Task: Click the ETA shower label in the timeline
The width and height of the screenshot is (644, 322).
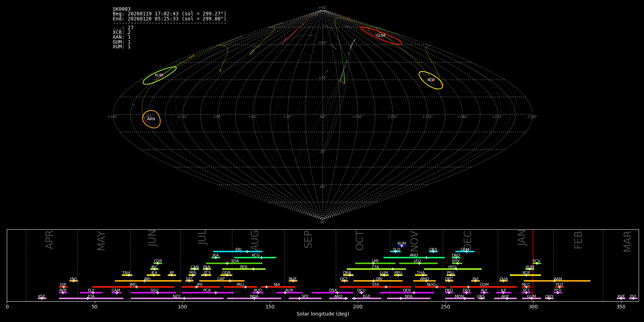Action: tap(91, 296)
